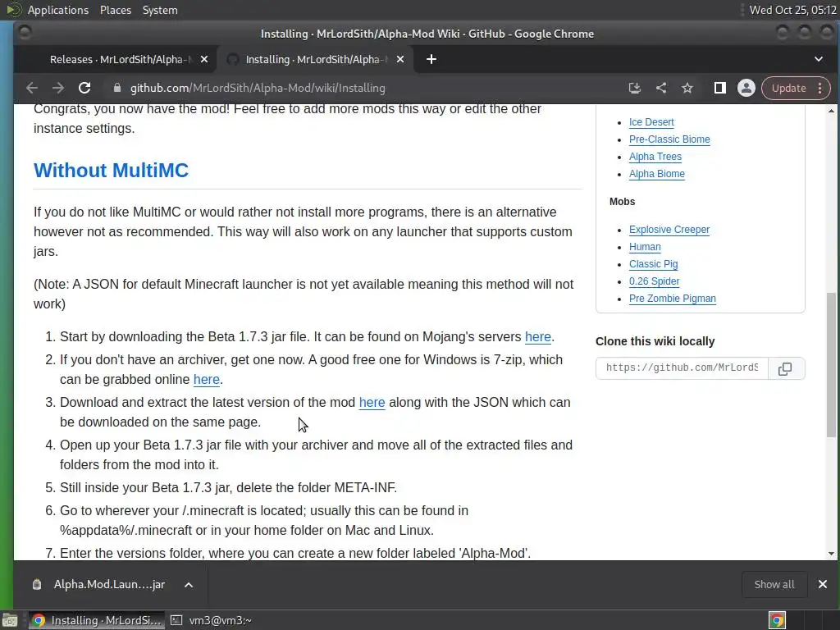The width and height of the screenshot is (840, 630).
Task: Open the Alpha Trees link
Action: pos(655,157)
